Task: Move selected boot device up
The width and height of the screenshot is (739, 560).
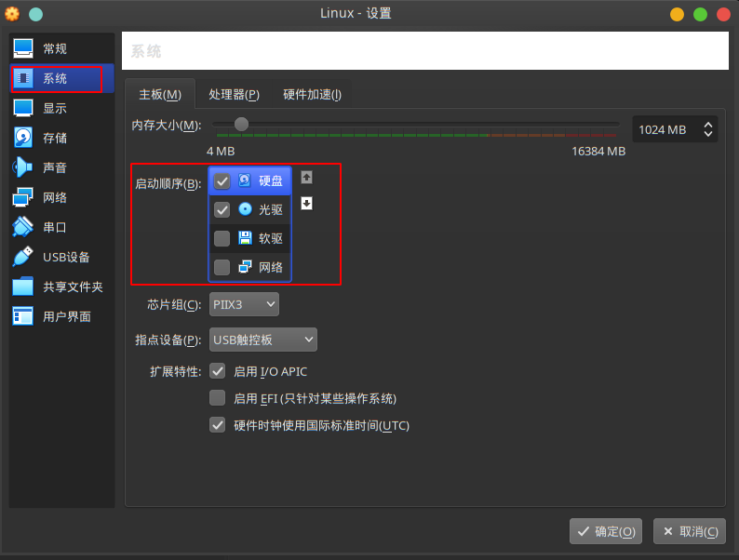Action: tap(307, 178)
